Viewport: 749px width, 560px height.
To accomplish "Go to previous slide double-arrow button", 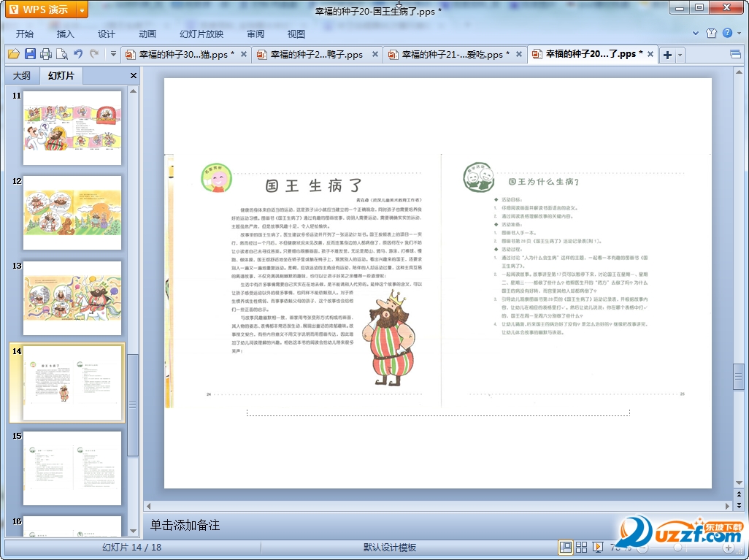I will click(x=739, y=494).
